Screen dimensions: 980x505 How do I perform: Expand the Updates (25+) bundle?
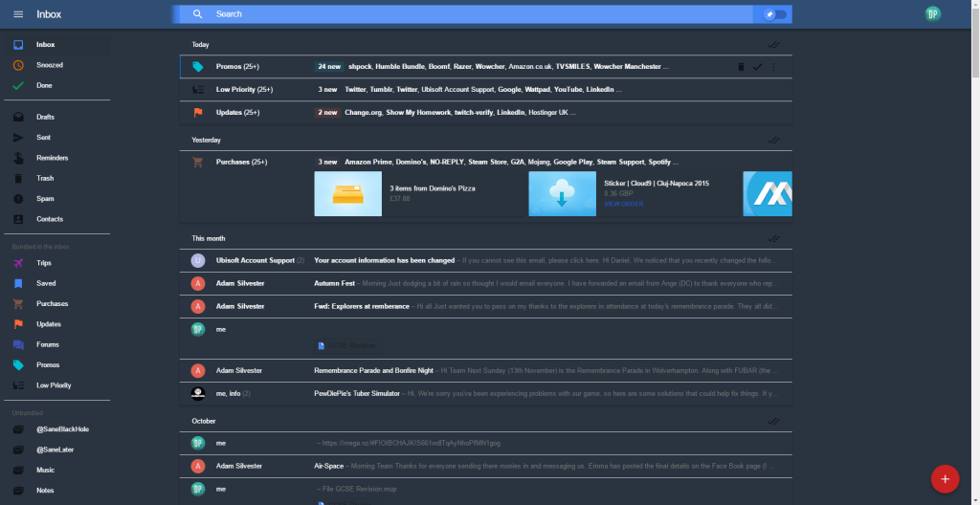pos(485,113)
